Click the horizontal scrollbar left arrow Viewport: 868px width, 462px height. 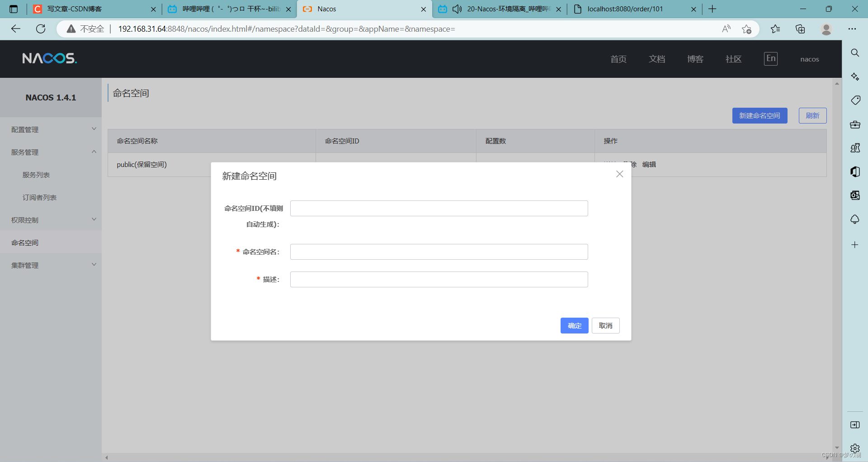pos(107,457)
